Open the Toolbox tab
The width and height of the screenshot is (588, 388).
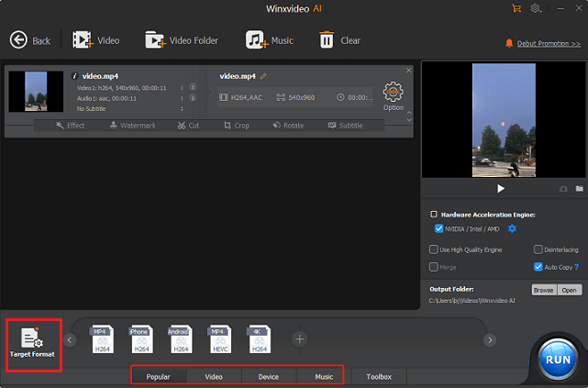tap(379, 376)
